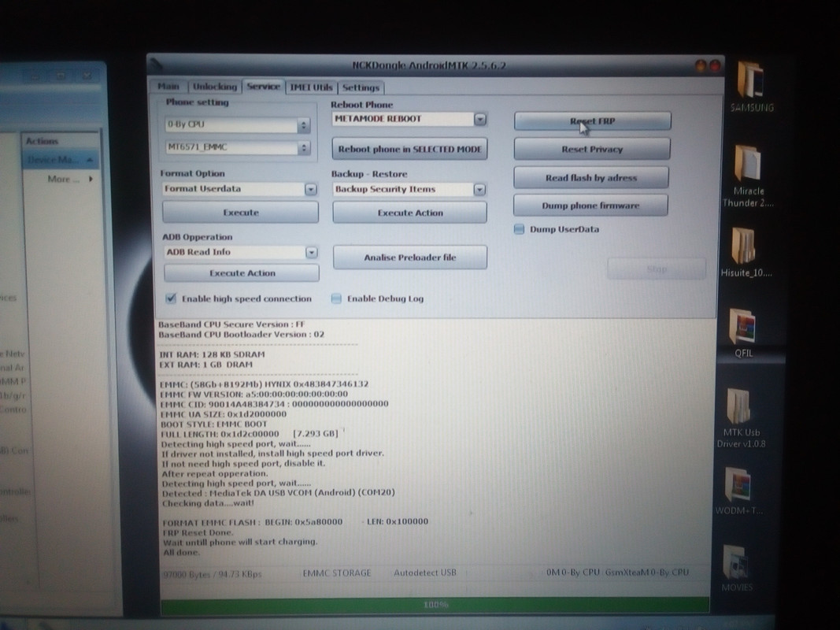Open the MOVIES desktop folder

[737, 567]
